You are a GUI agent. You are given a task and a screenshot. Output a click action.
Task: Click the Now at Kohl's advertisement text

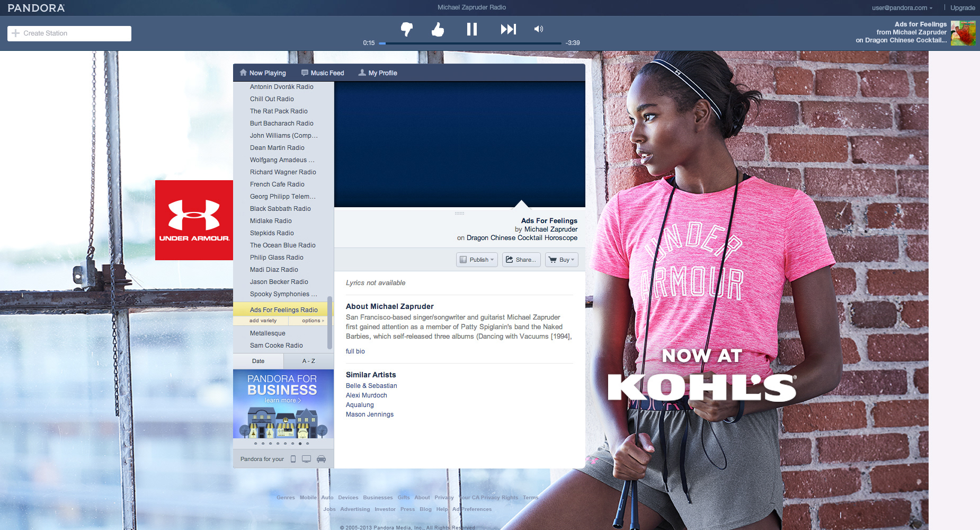click(702, 375)
